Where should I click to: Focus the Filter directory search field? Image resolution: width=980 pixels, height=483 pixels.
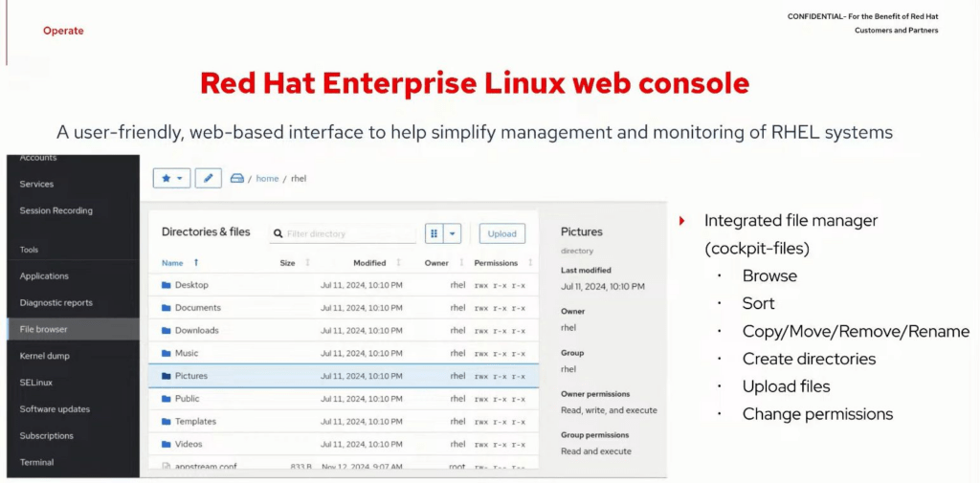click(343, 233)
